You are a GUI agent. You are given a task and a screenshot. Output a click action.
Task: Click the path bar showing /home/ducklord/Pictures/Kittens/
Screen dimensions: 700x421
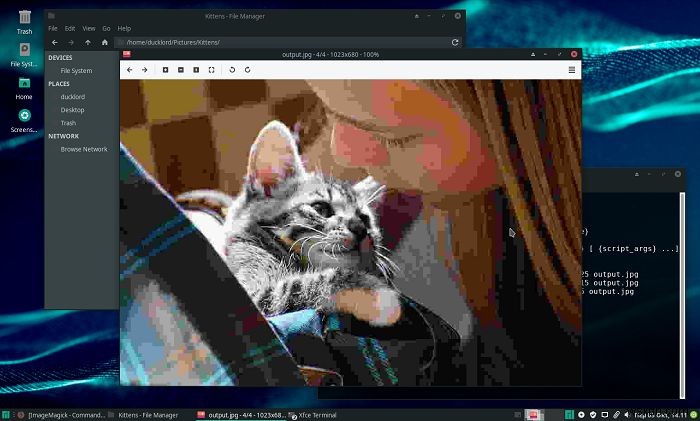pyautogui.click(x=281, y=42)
